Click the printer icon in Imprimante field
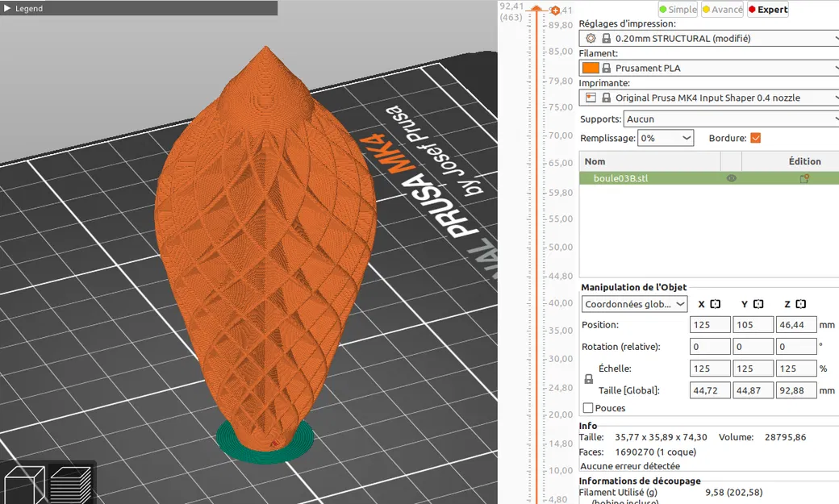Screen dimensions: 839x504 tap(591, 98)
